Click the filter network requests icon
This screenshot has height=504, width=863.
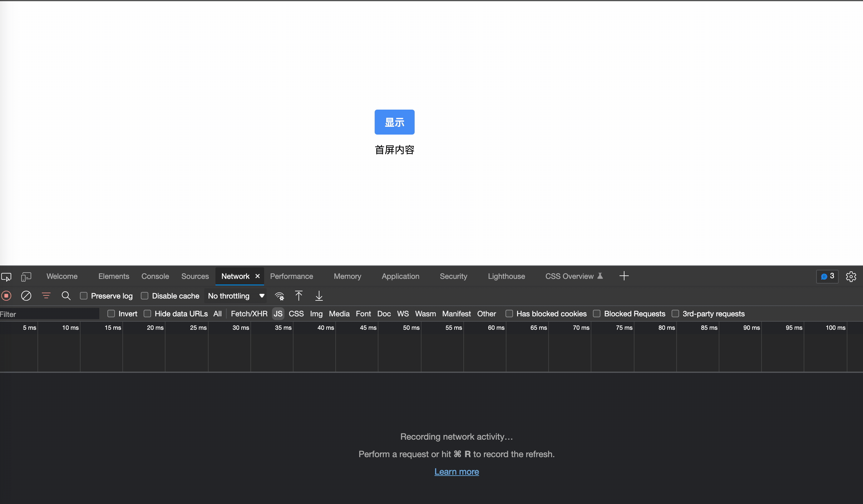46,295
